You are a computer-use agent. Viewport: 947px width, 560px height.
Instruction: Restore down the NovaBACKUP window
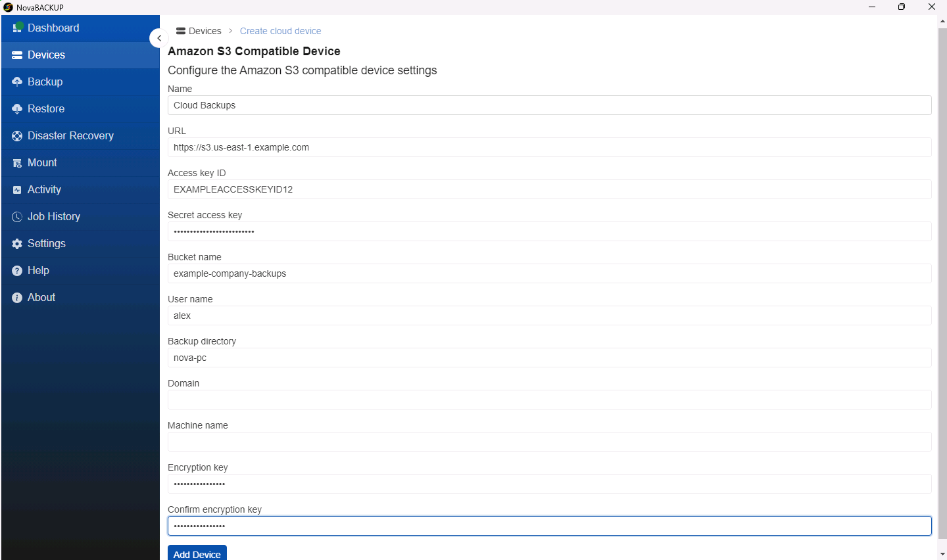pos(902,7)
